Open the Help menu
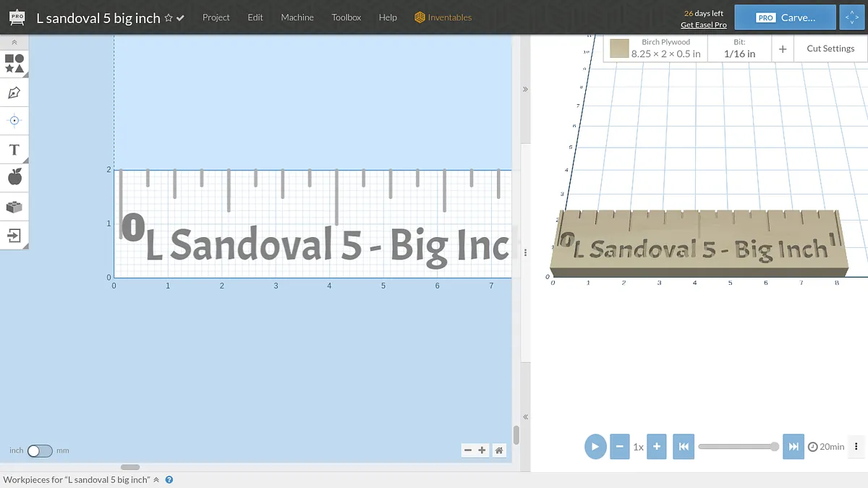This screenshot has height=488, width=868. tap(388, 17)
